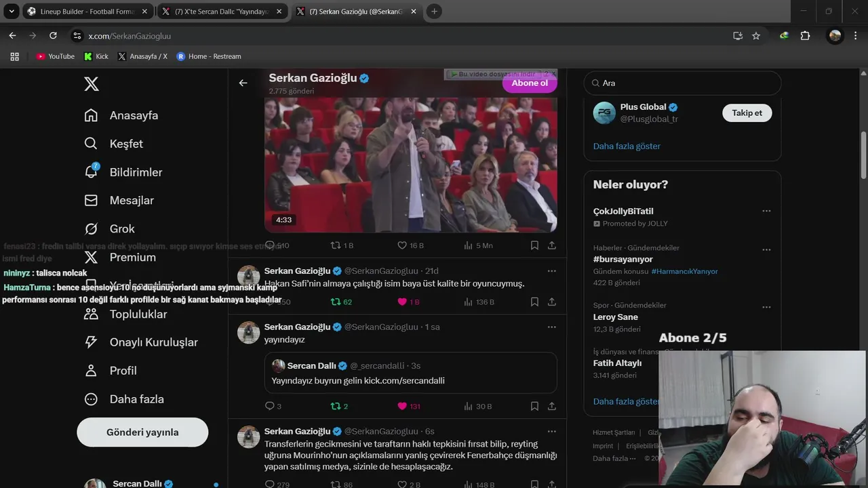Image resolution: width=868 pixels, height=488 pixels.
Task: Open #bursayanıyor trending topic
Action: pos(623,259)
